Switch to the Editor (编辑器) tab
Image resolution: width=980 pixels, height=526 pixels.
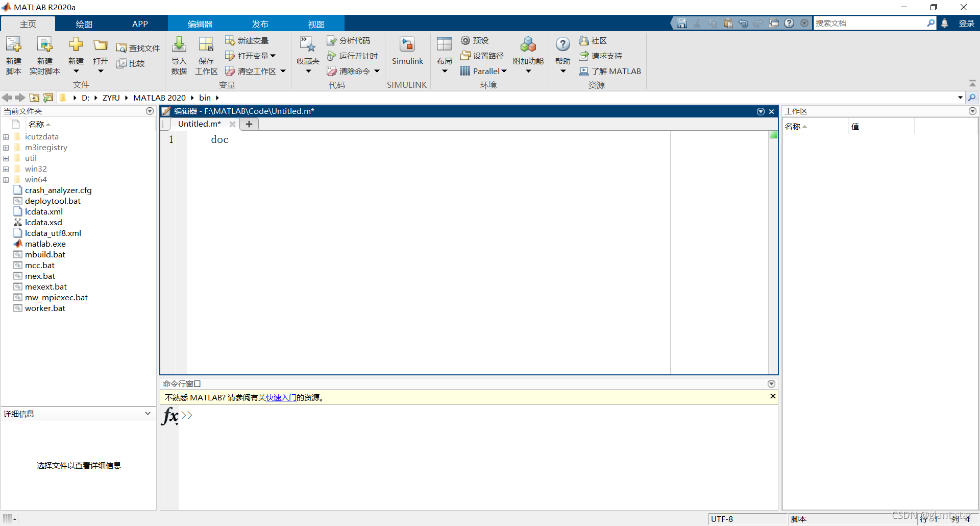200,24
